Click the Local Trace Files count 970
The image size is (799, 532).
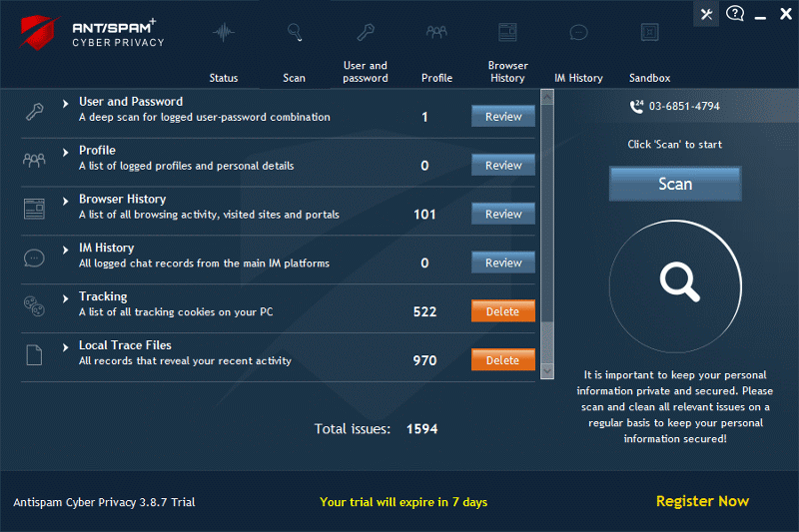[424, 360]
